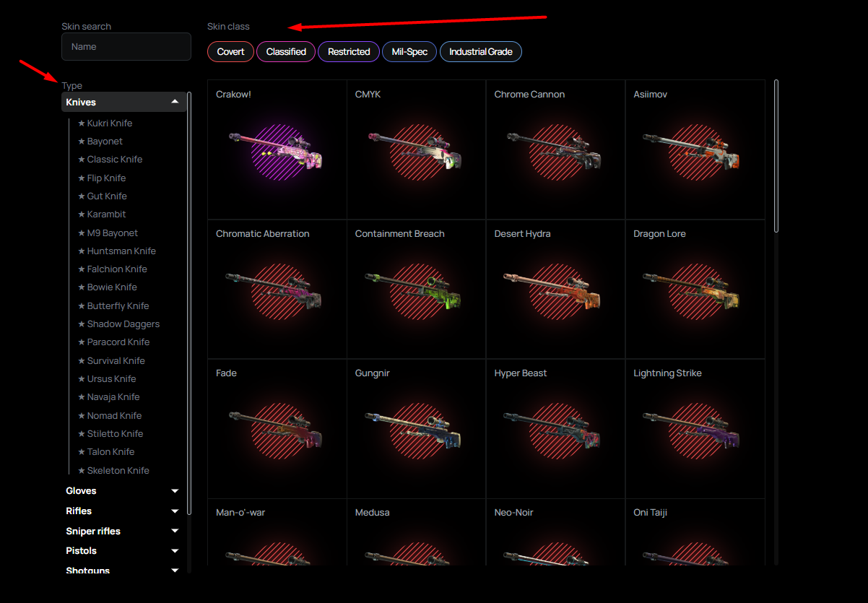868x603 pixels.
Task: Select the Crakow! sniper rifle skin image
Action: pyautogui.click(x=276, y=151)
